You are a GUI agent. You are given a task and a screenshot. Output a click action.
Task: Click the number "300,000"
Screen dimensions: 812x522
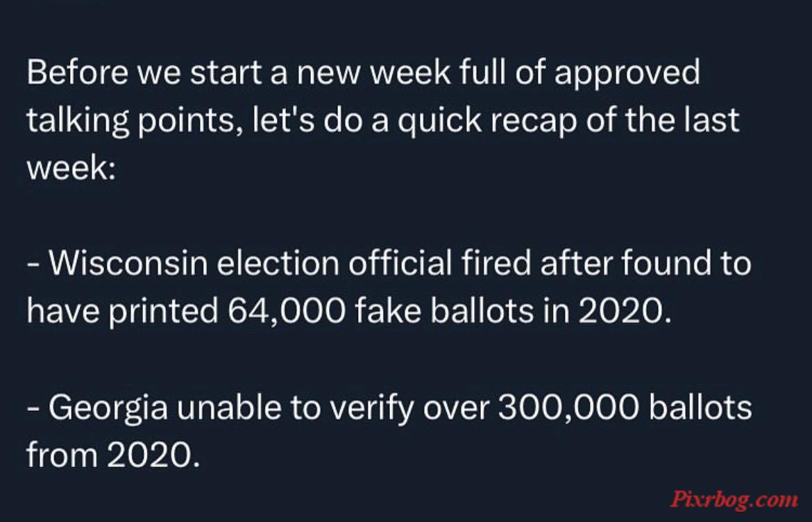[568, 409]
